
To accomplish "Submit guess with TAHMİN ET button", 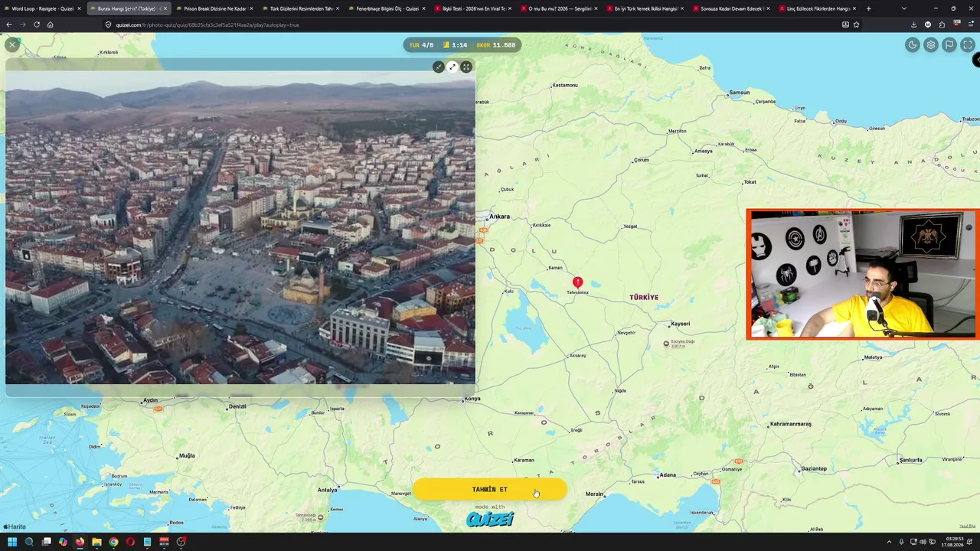I will [x=490, y=489].
